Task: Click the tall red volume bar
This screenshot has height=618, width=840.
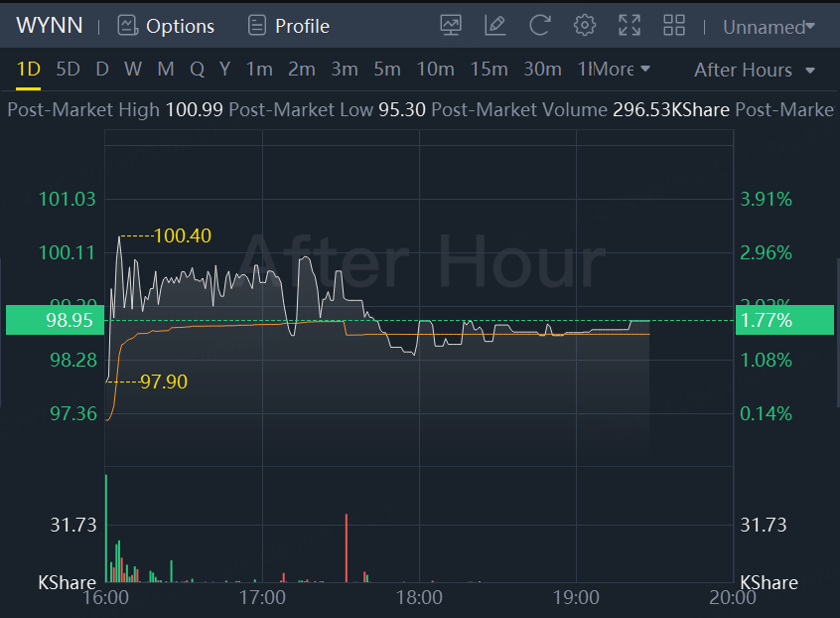Action: 347,547
